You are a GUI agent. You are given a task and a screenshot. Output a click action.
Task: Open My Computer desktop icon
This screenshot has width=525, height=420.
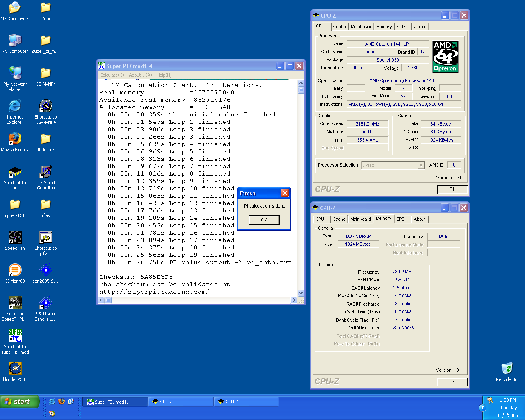pyautogui.click(x=15, y=43)
